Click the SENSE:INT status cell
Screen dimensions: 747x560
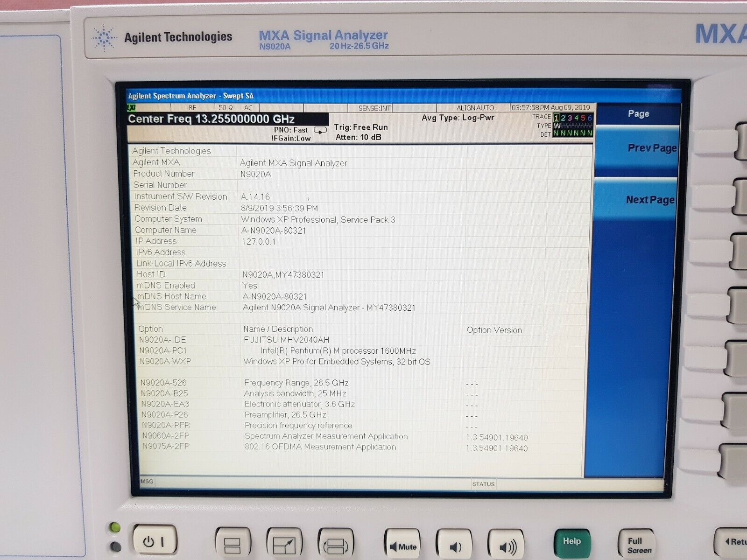pos(374,108)
